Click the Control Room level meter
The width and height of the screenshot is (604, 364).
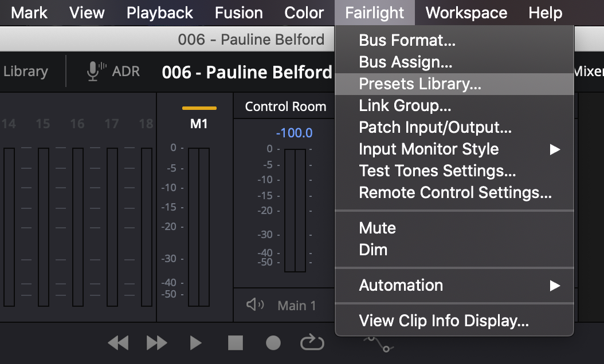[x=295, y=211]
